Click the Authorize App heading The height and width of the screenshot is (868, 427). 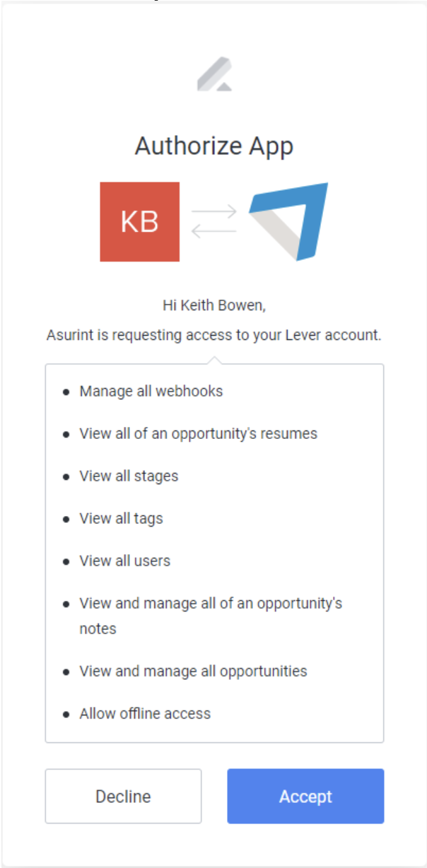click(x=214, y=146)
